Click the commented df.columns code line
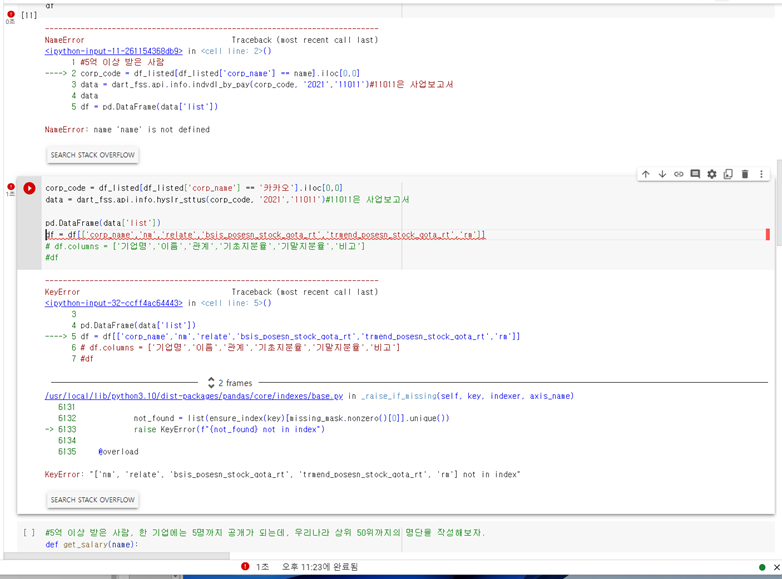The width and height of the screenshot is (782, 579). point(205,246)
